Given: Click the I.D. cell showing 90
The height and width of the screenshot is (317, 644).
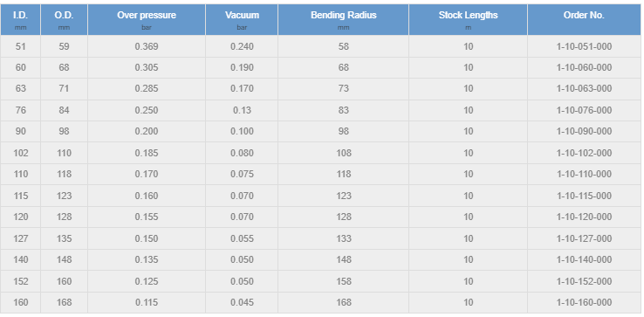Looking at the screenshot, I should [x=20, y=131].
